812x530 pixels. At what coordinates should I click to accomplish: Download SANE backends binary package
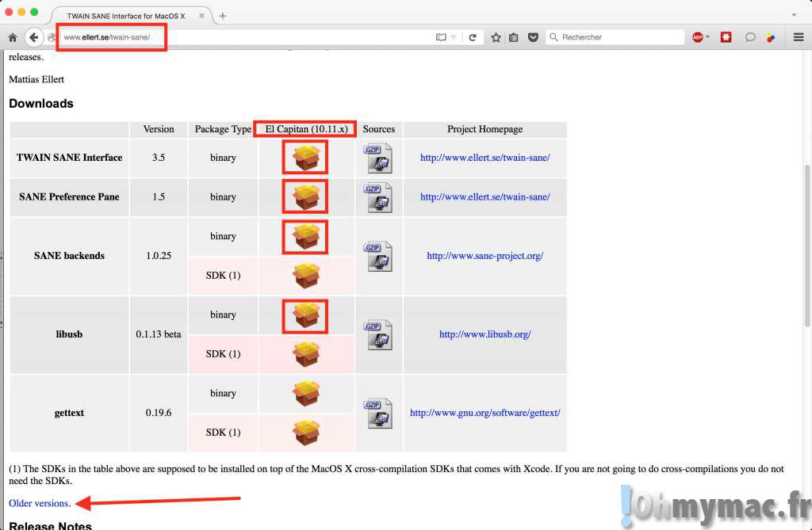[305, 236]
